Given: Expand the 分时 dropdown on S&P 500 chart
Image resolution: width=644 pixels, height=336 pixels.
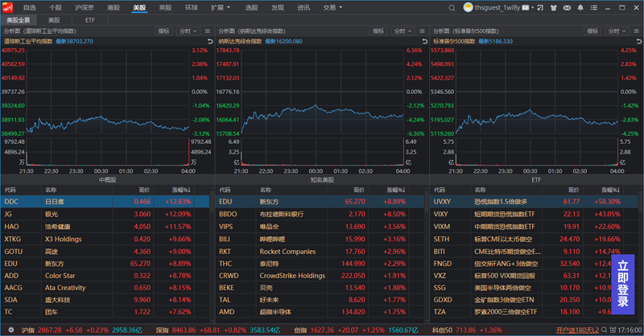Looking at the screenshot, I should tap(617, 31).
